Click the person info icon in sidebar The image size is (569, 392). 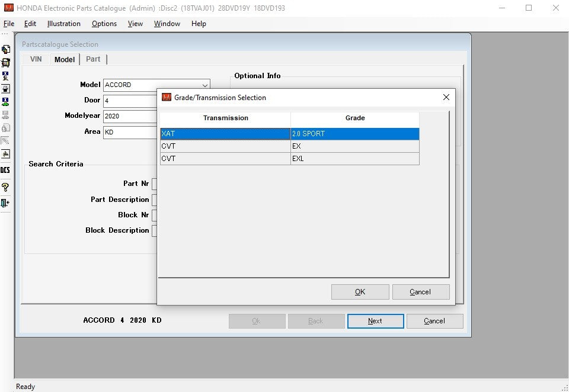tap(5, 75)
